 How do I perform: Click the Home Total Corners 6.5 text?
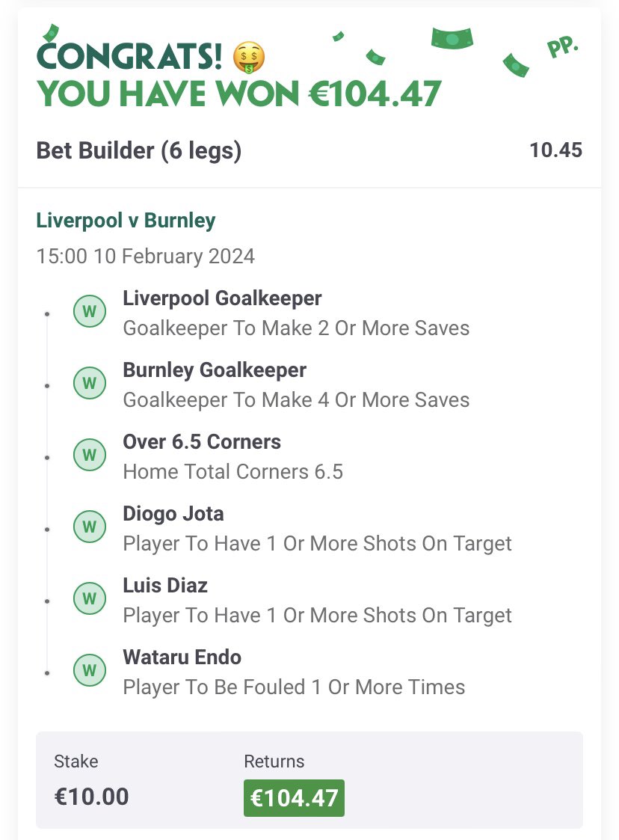233,472
